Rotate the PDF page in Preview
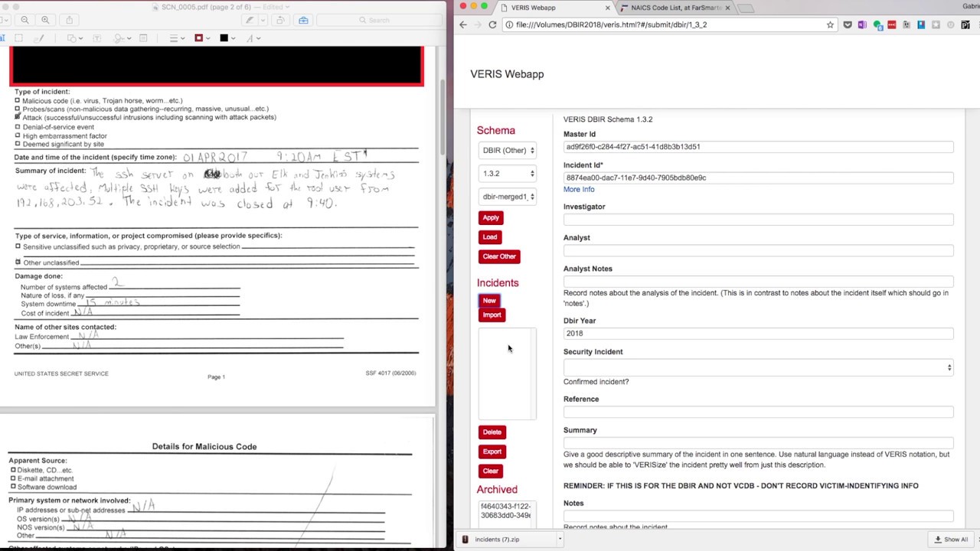This screenshot has height=551, width=980. [281, 20]
